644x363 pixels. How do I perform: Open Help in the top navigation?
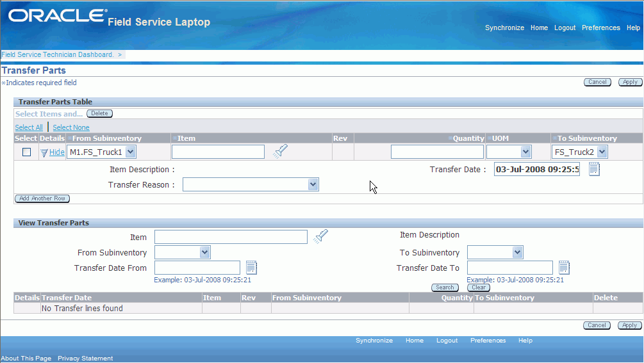tap(633, 28)
